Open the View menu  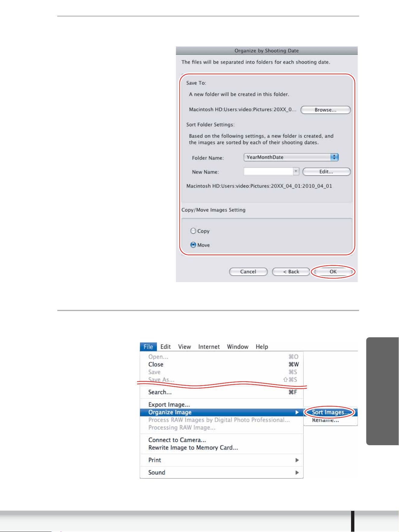pyautogui.click(x=185, y=347)
